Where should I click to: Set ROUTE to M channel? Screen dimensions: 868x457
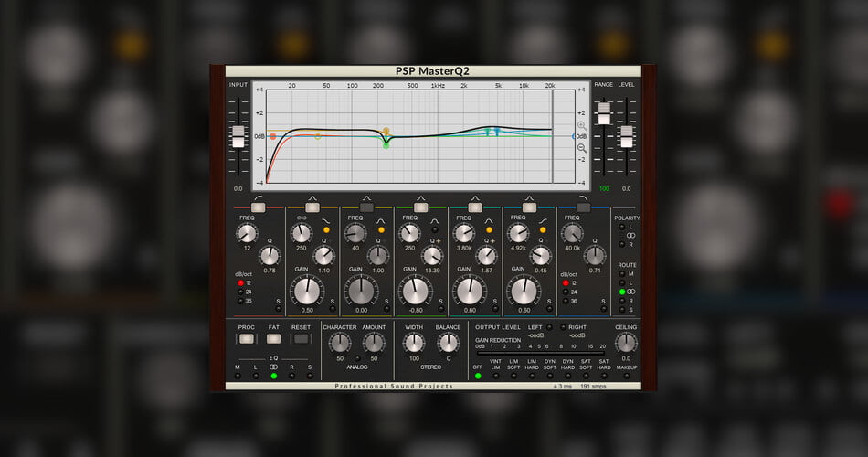click(x=621, y=274)
